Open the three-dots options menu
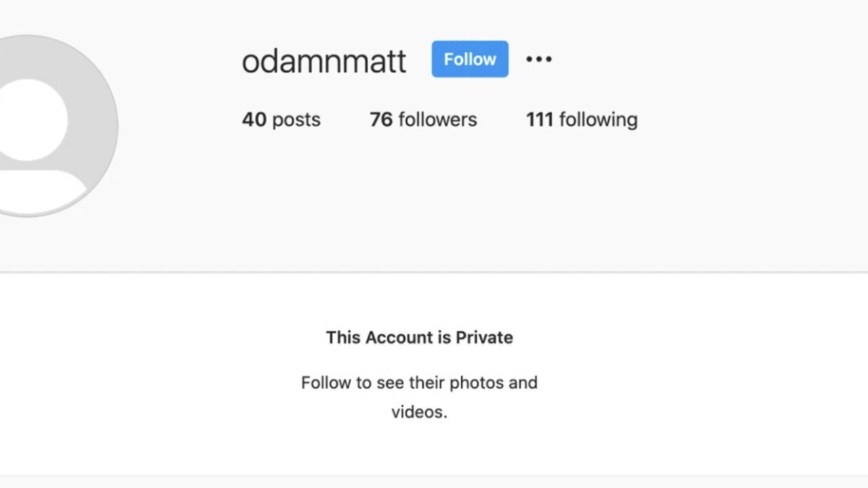This screenshot has width=868, height=488. coord(539,59)
